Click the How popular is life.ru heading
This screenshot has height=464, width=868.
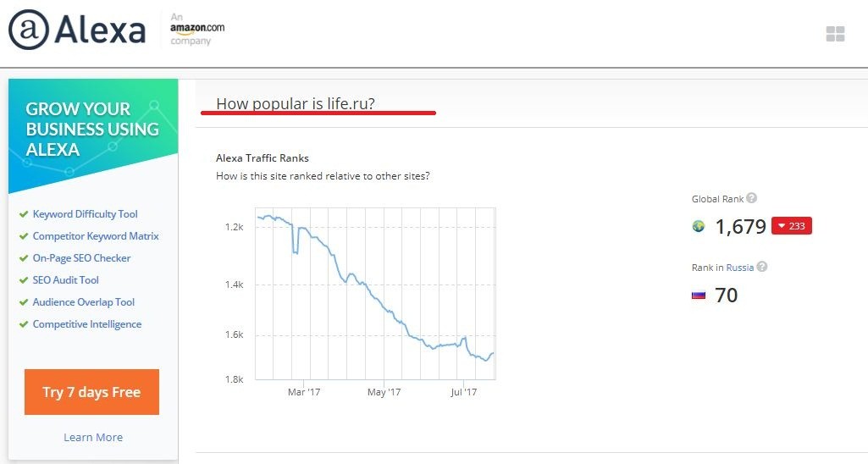pyautogui.click(x=296, y=104)
